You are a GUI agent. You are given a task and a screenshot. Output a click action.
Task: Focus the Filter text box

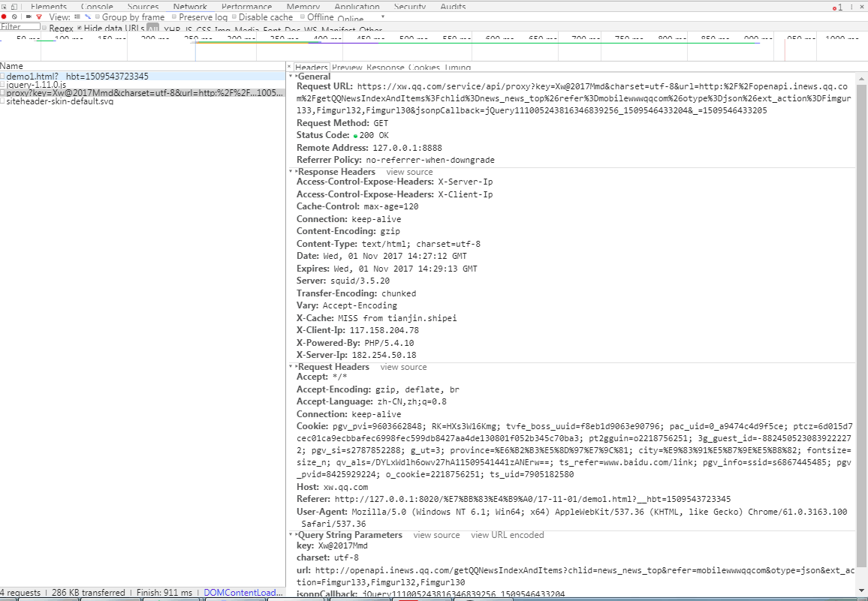click(x=20, y=26)
